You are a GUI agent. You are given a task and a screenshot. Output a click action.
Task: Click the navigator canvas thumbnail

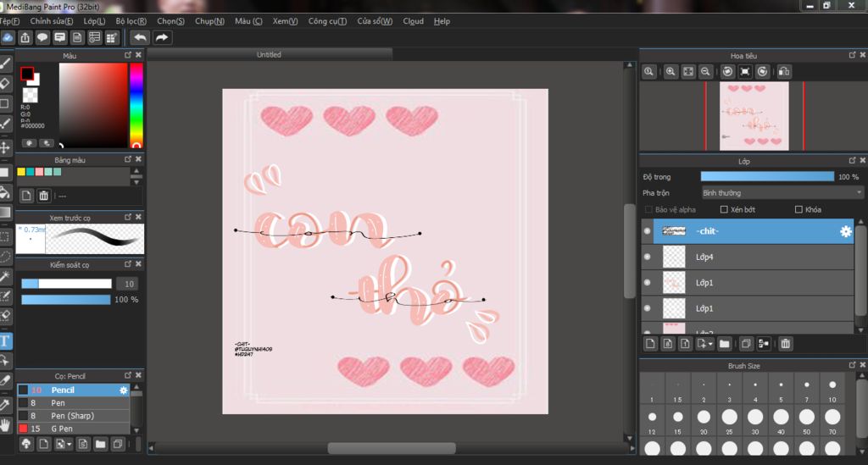754,116
